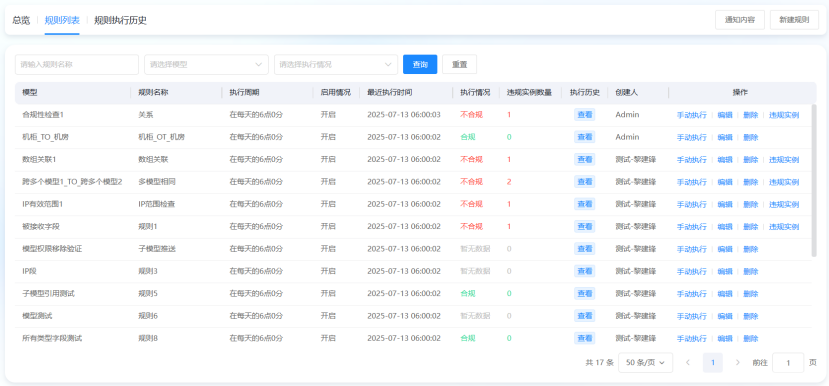Viewport: 829px width, 386px height.
Task: Open 违规实例 for 数组关联1
Action: (x=784, y=160)
